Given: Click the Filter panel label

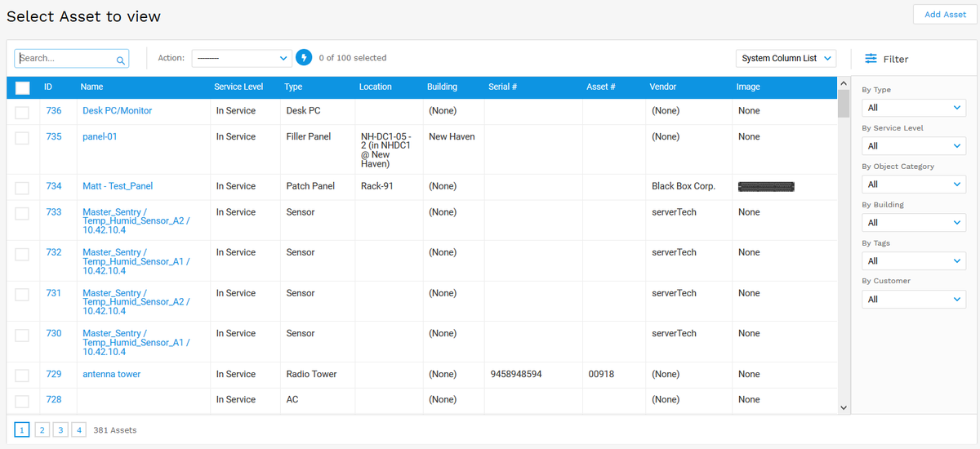Looking at the screenshot, I should pos(896,60).
